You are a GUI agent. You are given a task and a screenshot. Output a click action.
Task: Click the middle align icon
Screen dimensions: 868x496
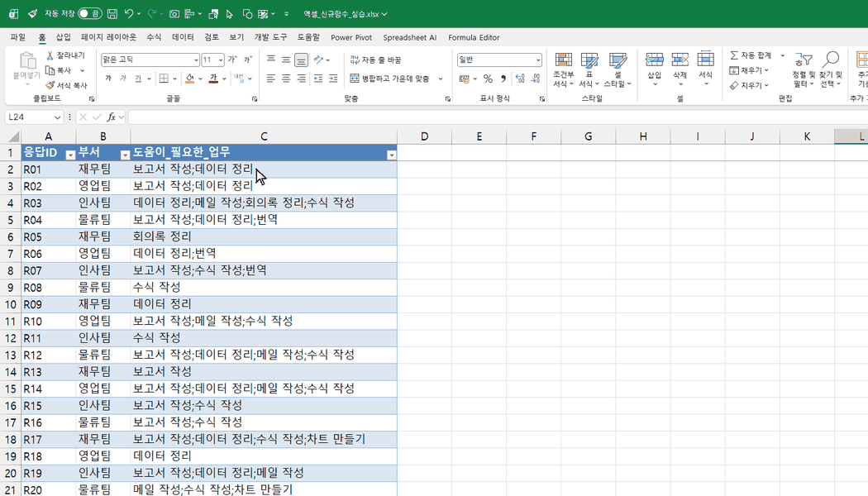click(286, 60)
